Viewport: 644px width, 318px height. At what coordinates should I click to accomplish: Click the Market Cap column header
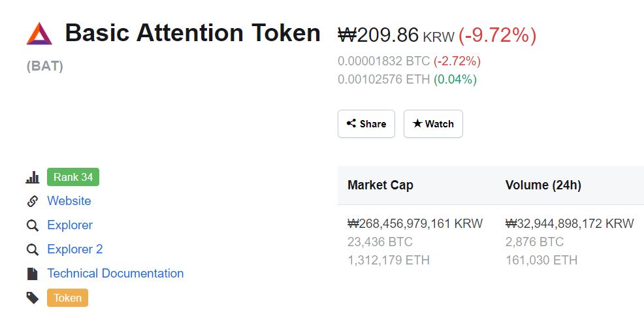tap(380, 185)
